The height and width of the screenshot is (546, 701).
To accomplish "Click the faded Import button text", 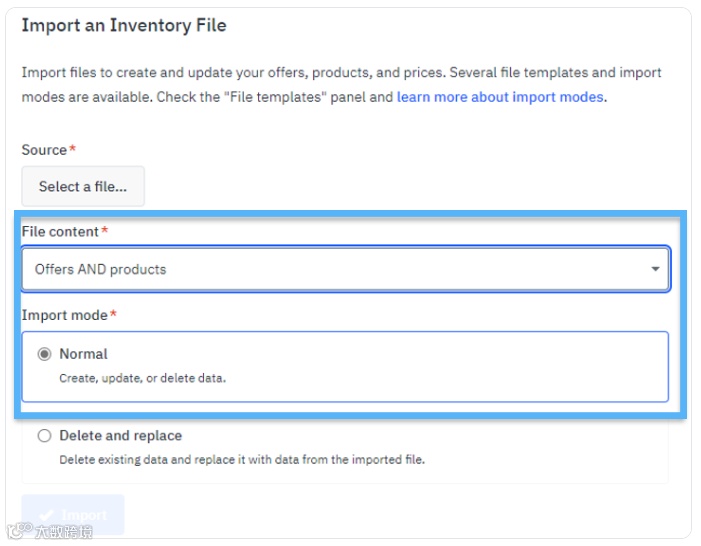I will click(84, 516).
